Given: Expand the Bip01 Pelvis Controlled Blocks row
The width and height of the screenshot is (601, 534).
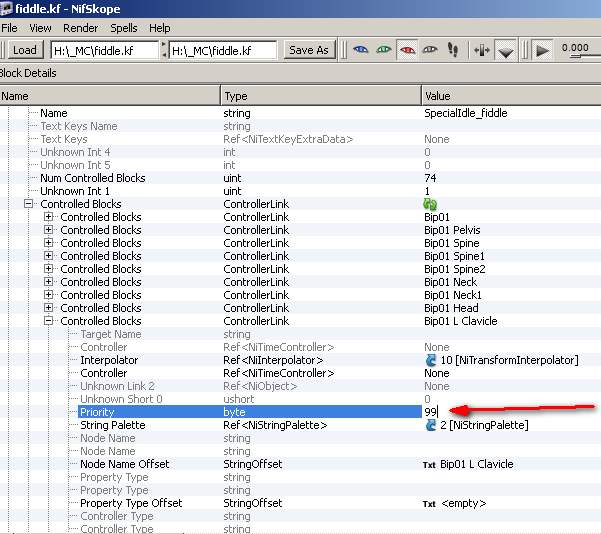Looking at the screenshot, I should 48,230.
